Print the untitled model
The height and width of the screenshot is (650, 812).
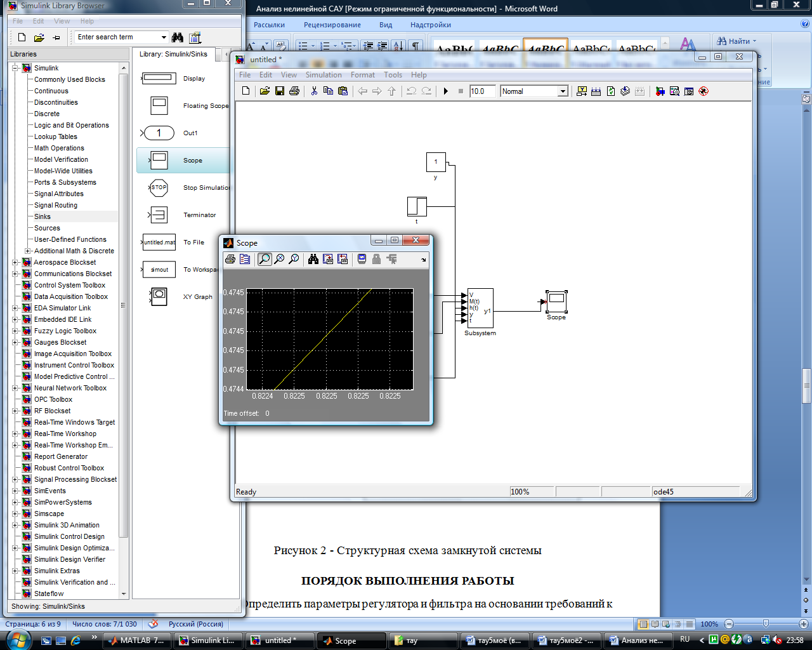click(x=294, y=91)
